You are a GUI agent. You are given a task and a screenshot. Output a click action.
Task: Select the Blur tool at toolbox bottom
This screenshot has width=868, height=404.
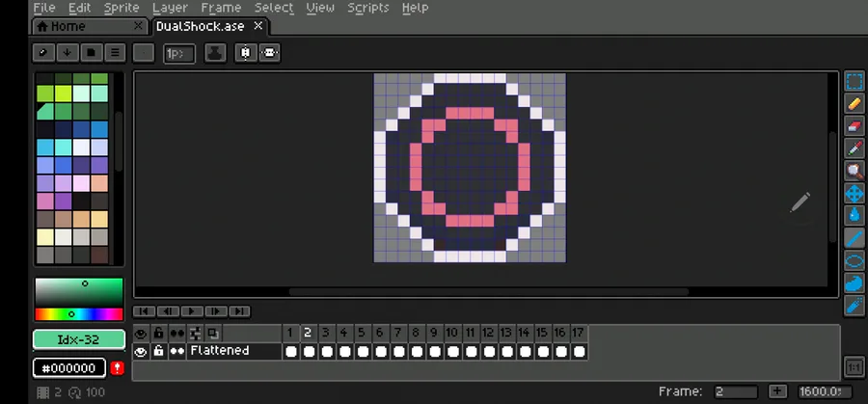pyautogui.click(x=854, y=306)
